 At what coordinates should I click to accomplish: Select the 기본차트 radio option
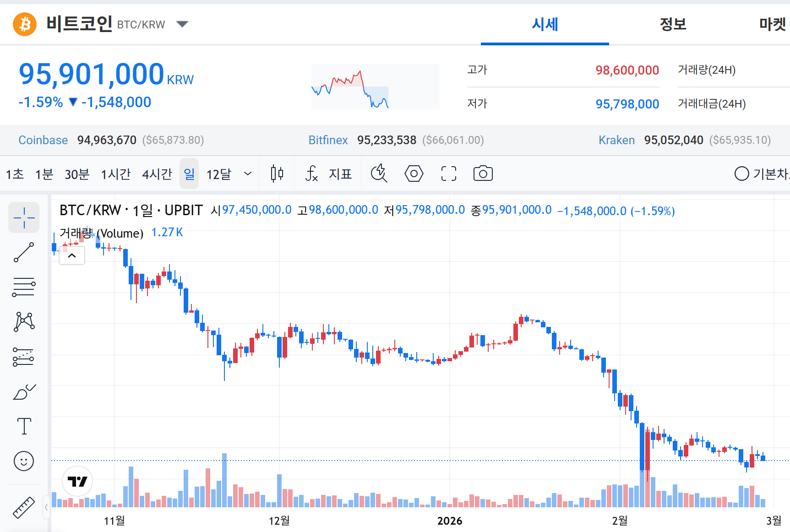tap(762, 174)
